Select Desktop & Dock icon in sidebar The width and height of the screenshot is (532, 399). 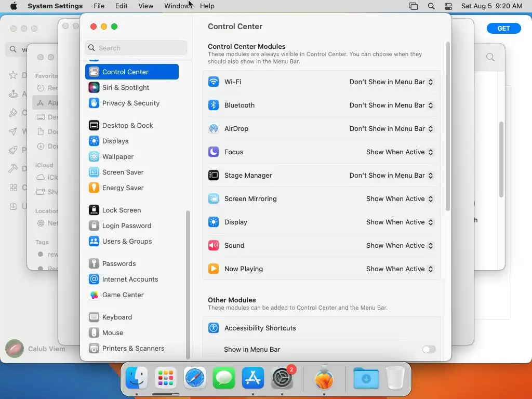click(x=94, y=126)
